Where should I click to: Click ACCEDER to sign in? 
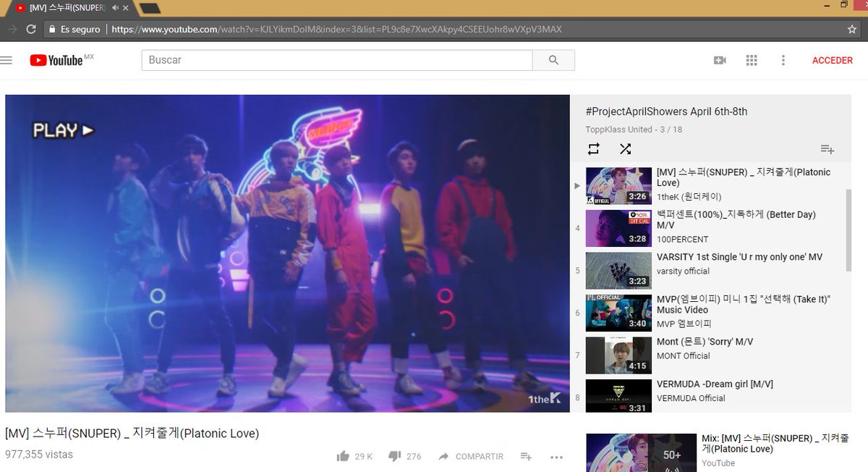click(833, 60)
